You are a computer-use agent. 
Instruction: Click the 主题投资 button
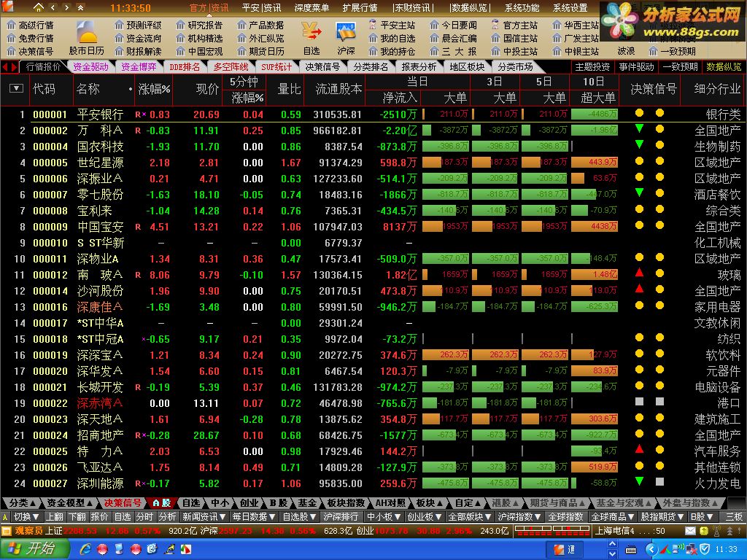coord(592,67)
